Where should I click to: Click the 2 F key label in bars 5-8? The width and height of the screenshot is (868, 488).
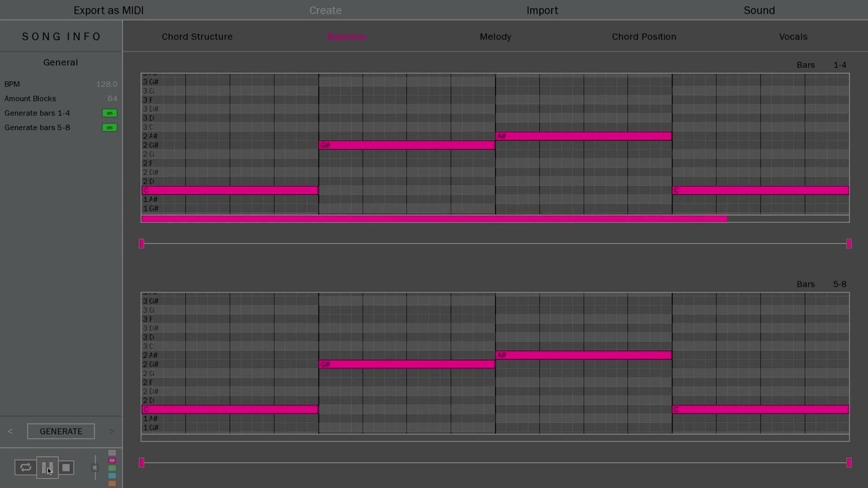pyautogui.click(x=148, y=382)
